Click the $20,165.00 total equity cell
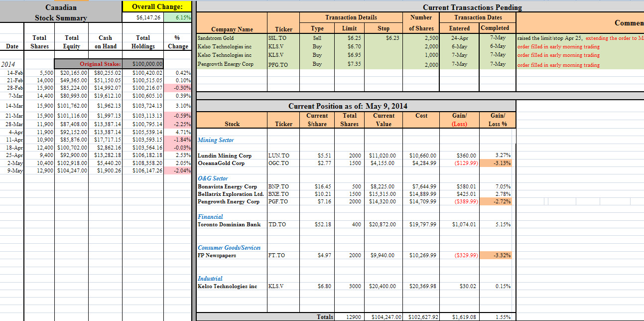The height and width of the screenshot is (321, 644). [71, 73]
